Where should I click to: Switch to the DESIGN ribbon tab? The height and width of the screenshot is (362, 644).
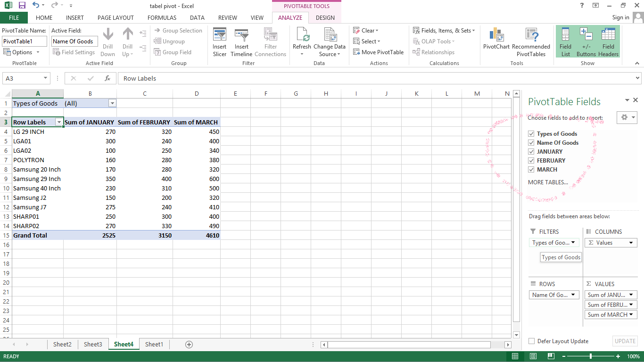[325, 17]
